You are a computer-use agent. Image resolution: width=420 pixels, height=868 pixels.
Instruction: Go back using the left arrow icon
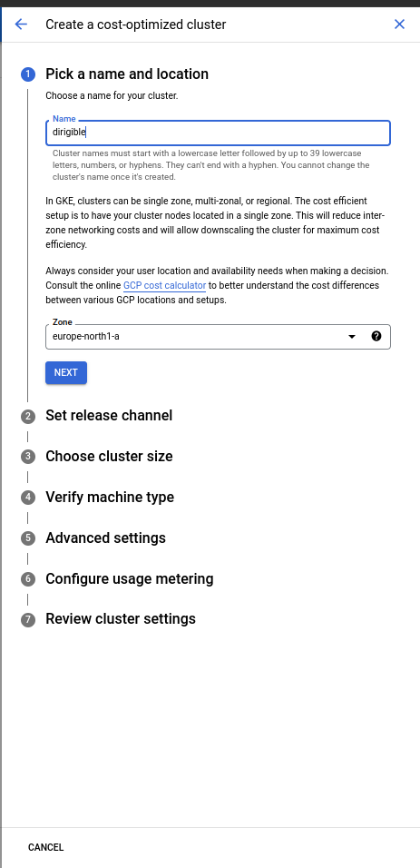21,25
